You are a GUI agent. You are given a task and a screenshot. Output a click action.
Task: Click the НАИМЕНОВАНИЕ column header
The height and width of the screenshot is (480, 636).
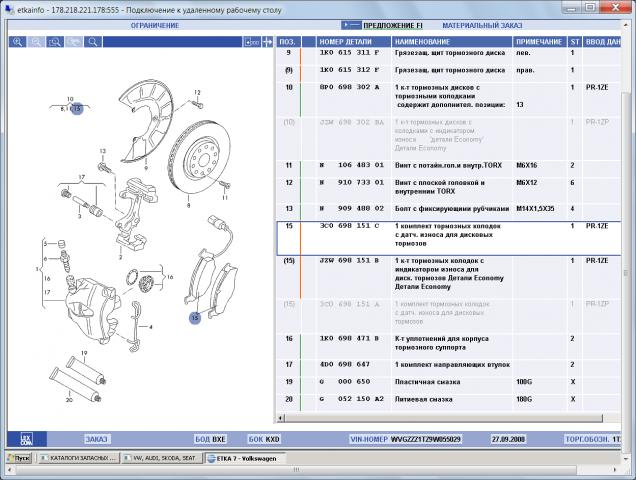pyautogui.click(x=451, y=42)
